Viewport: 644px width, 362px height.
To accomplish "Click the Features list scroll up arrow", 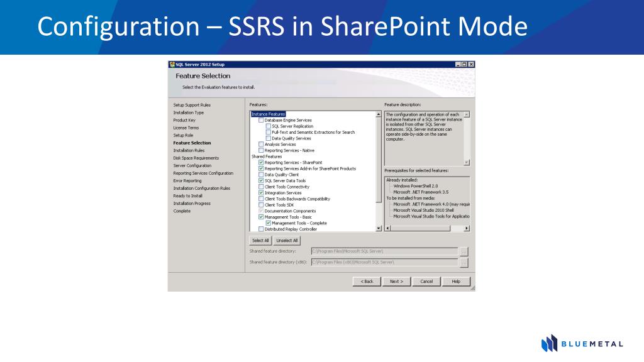I will pyautogui.click(x=379, y=114).
